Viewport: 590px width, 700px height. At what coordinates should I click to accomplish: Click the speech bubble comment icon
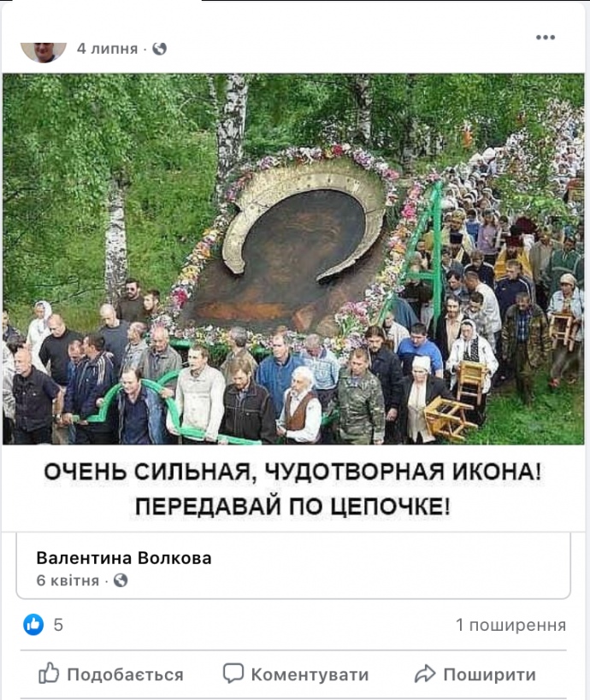pyautogui.click(x=233, y=674)
